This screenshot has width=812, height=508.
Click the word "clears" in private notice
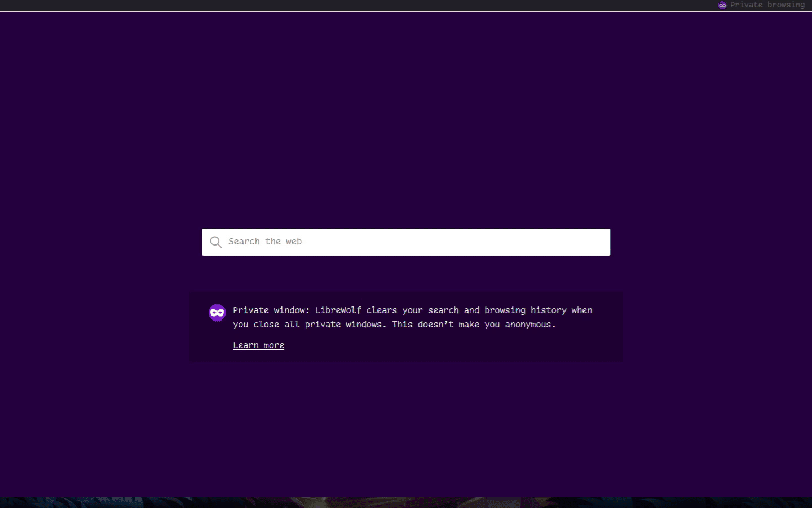[381, 310]
